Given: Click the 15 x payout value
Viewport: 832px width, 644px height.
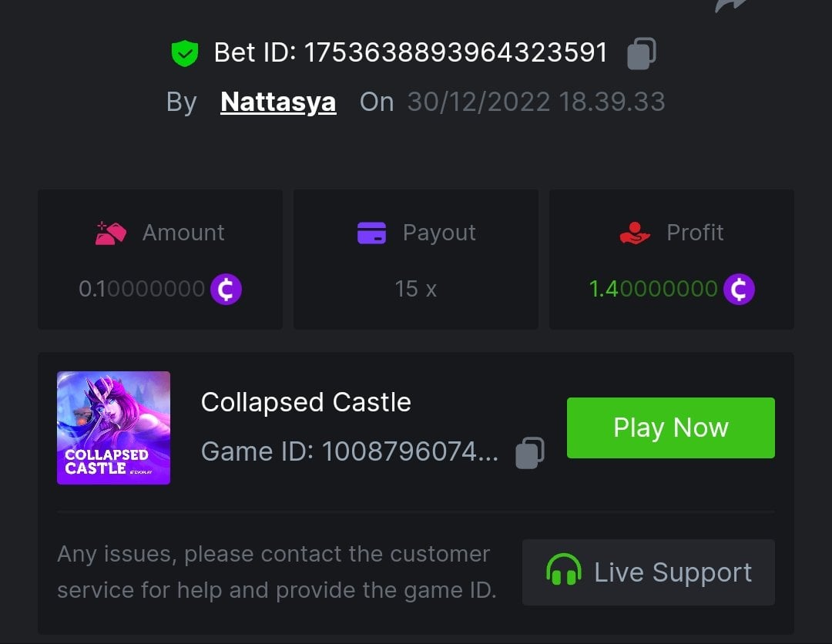Looking at the screenshot, I should 415,289.
